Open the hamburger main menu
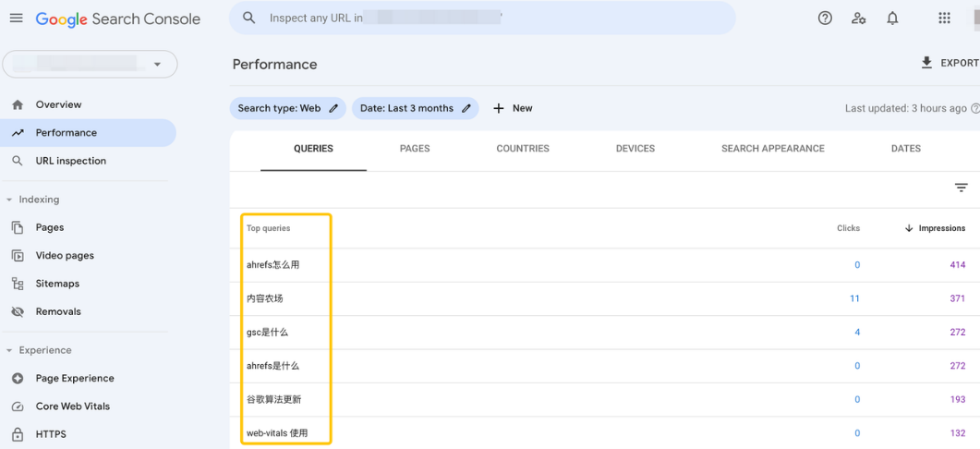Image resolution: width=980 pixels, height=449 pixels. [16, 18]
